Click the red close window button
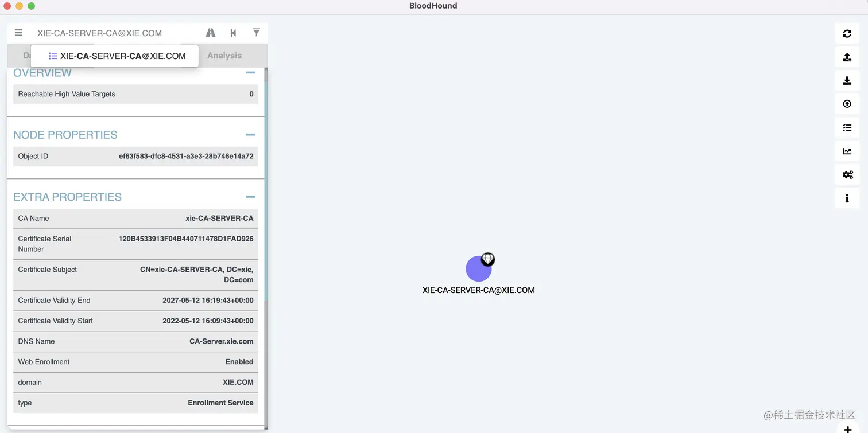Viewport: 868px width, 433px height. click(x=7, y=6)
